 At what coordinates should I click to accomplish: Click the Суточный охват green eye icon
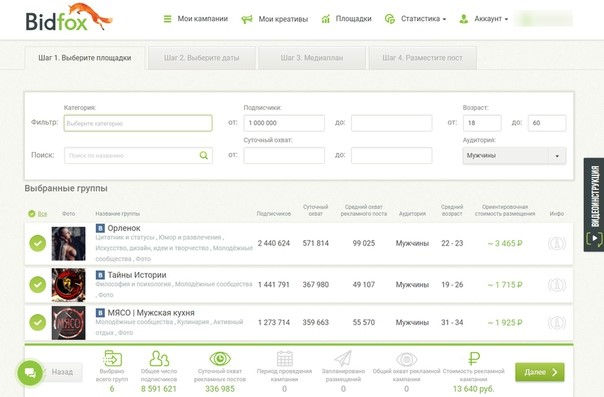tap(220, 358)
